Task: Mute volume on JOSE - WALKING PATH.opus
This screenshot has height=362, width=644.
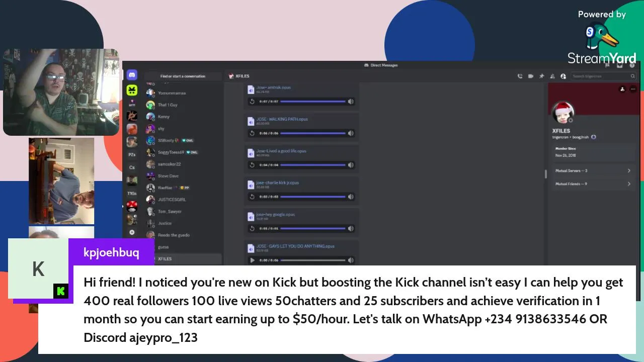Action: click(x=351, y=133)
